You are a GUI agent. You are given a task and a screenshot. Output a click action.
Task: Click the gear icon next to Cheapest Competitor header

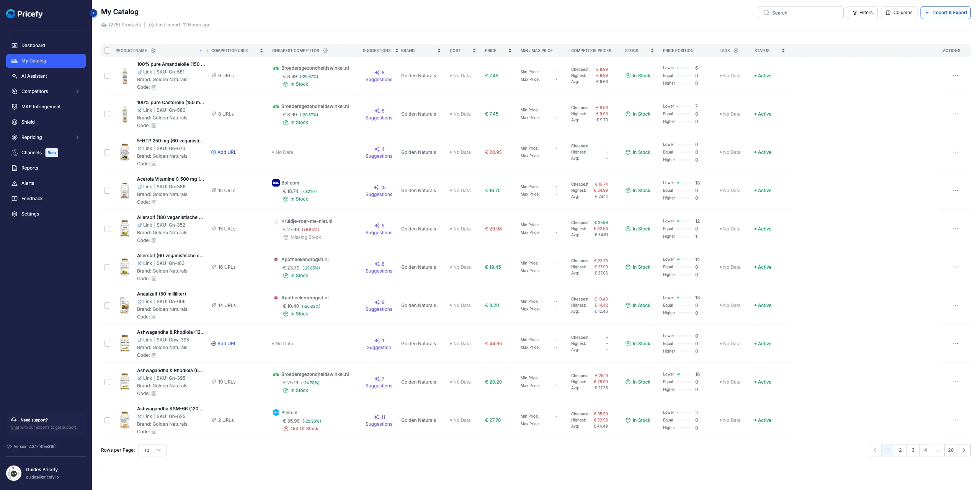tap(325, 51)
